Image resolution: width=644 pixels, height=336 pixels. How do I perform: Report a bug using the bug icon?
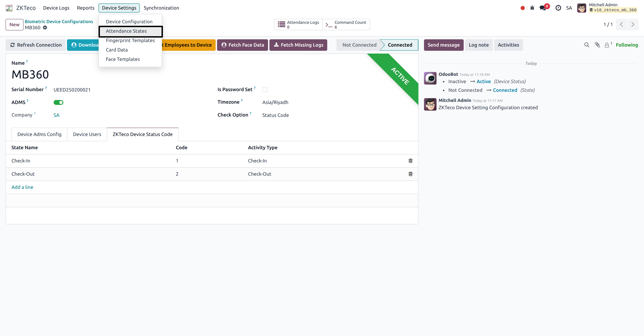(532, 8)
